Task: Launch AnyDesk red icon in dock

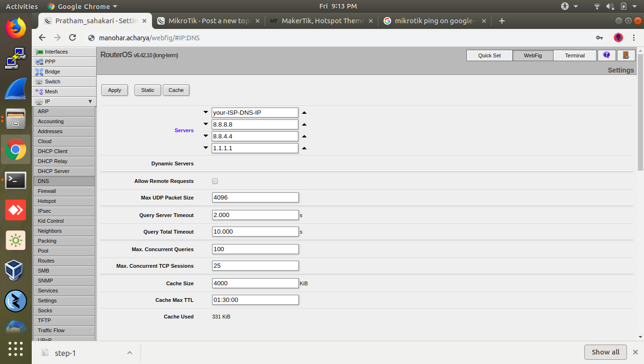Action: coord(16,210)
